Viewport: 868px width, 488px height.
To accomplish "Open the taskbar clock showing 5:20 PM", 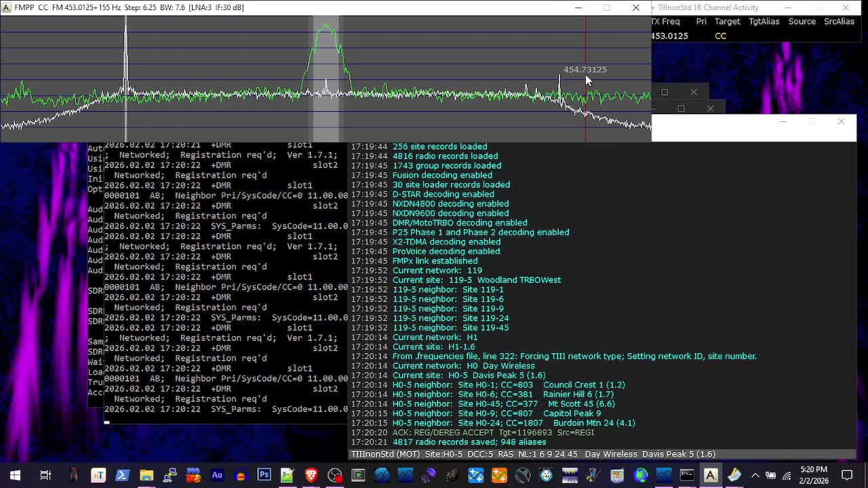I will click(814, 475).
